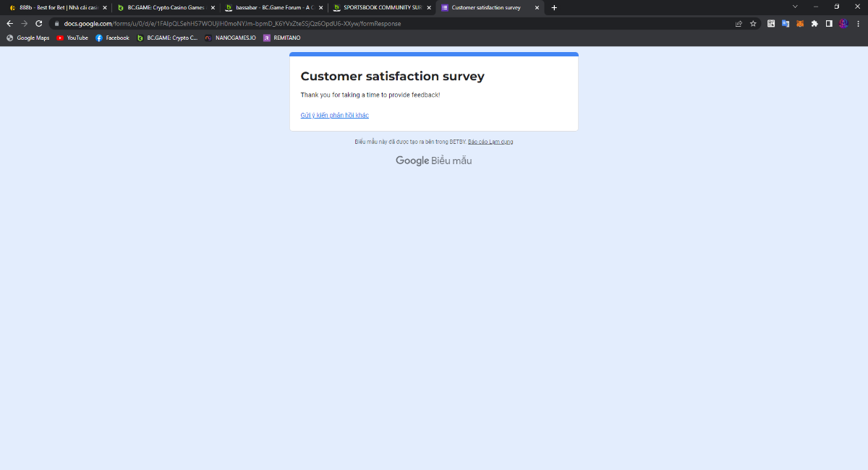Close the SPORTSBOOK COMMUNITY SURVEY tab
Screen dimensions: 868x470
point(429,7)
